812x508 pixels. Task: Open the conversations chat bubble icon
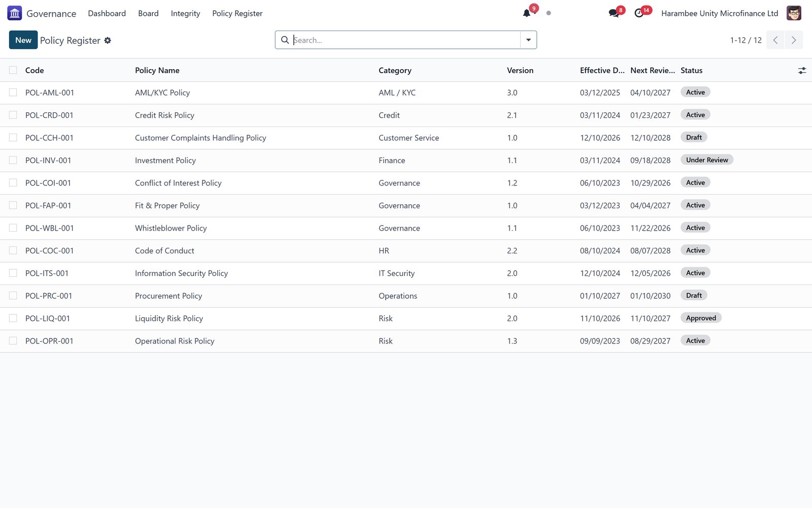[614, 13]
